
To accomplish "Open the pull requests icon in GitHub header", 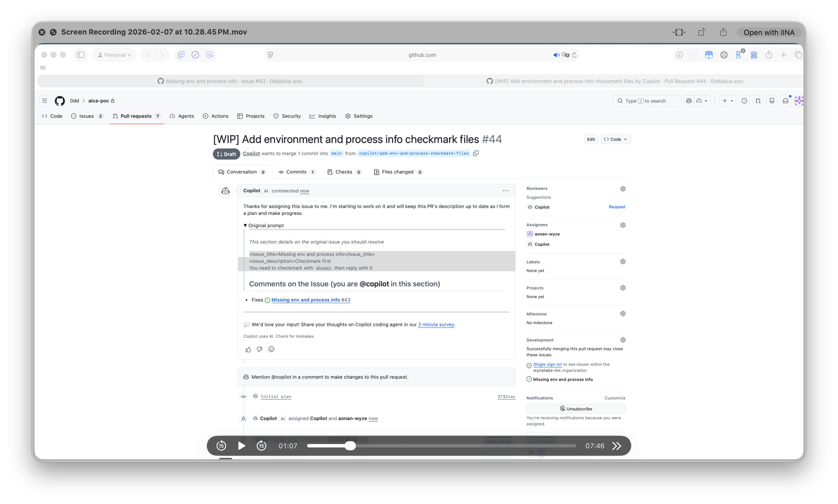I will tap(758, 100).
